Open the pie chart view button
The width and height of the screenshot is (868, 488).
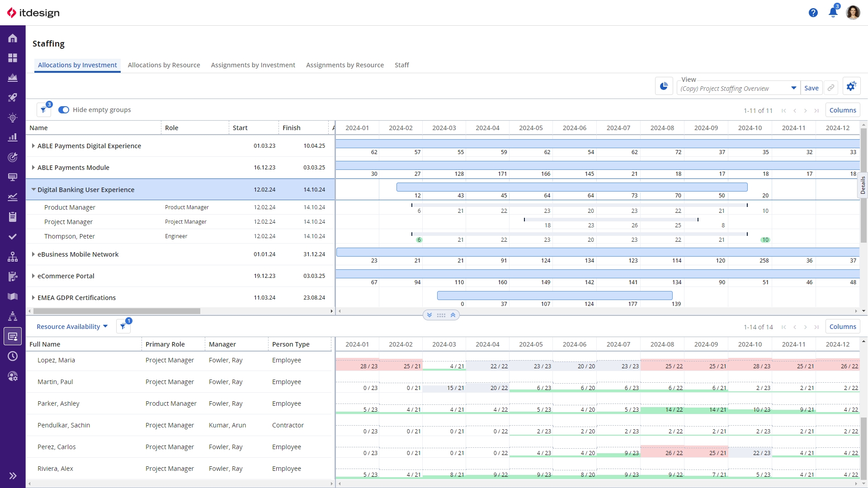(x=664, y=86)
